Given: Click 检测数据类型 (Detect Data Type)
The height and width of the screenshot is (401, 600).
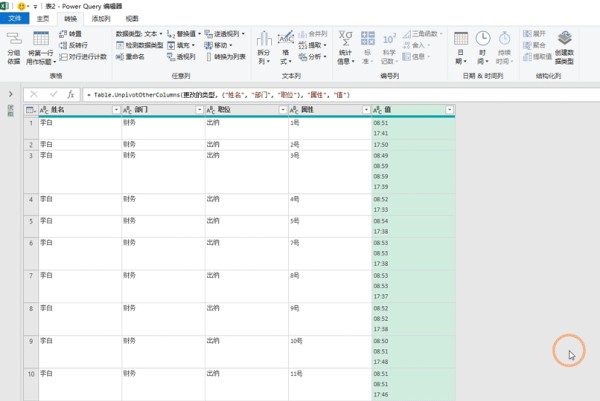Looking at the screenshot, I should [x=140, y=45].
